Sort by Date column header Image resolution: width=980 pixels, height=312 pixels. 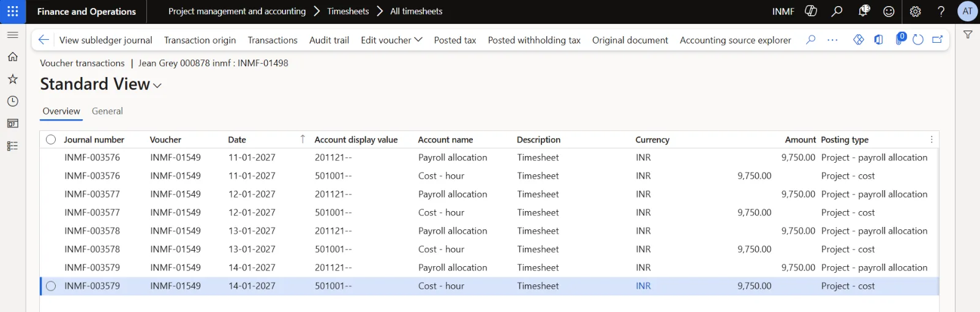click(237, 139)
